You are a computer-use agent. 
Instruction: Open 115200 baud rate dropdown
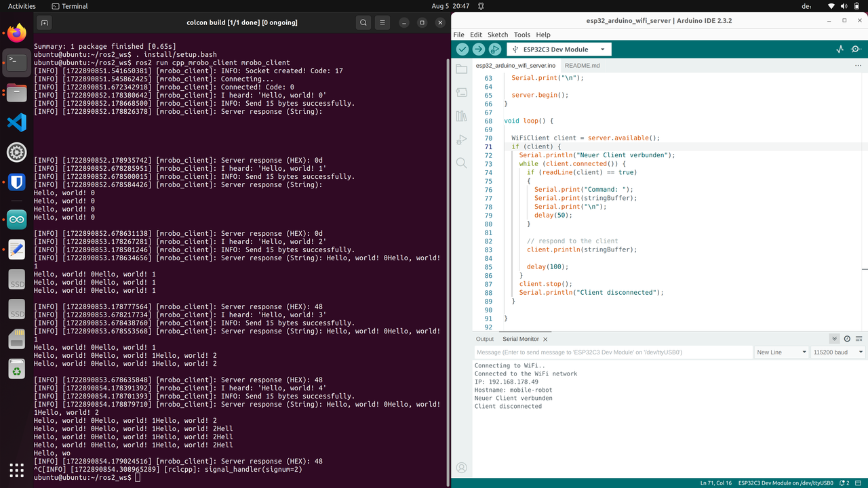[x=838, y=352]
